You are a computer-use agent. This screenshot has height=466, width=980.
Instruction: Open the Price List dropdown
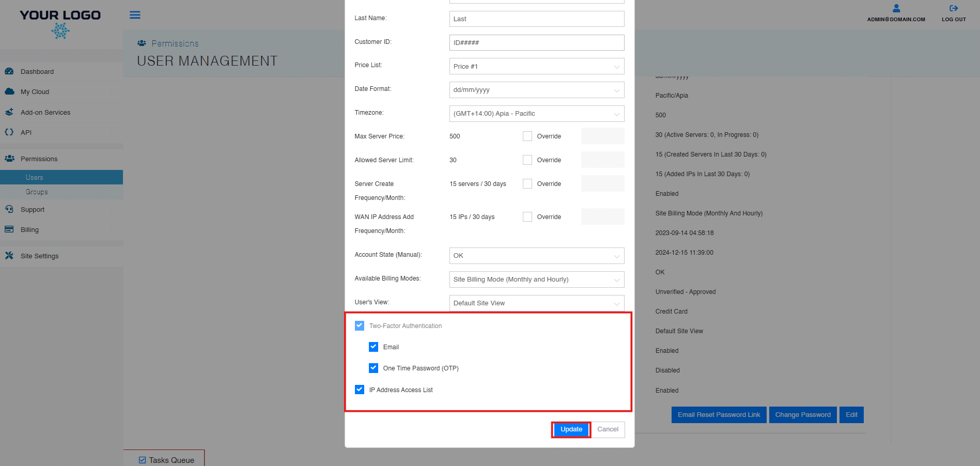(536, 66)
